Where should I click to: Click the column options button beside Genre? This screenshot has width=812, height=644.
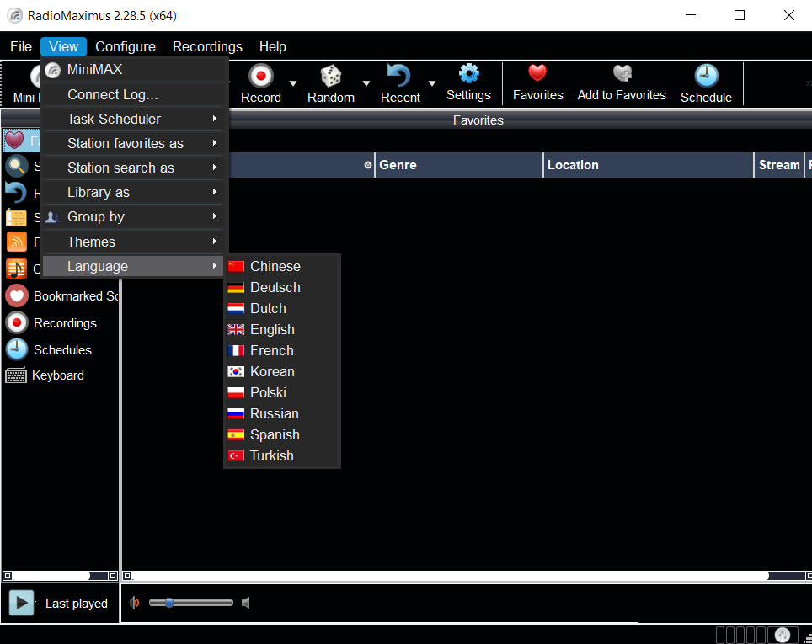pos(368,165)
